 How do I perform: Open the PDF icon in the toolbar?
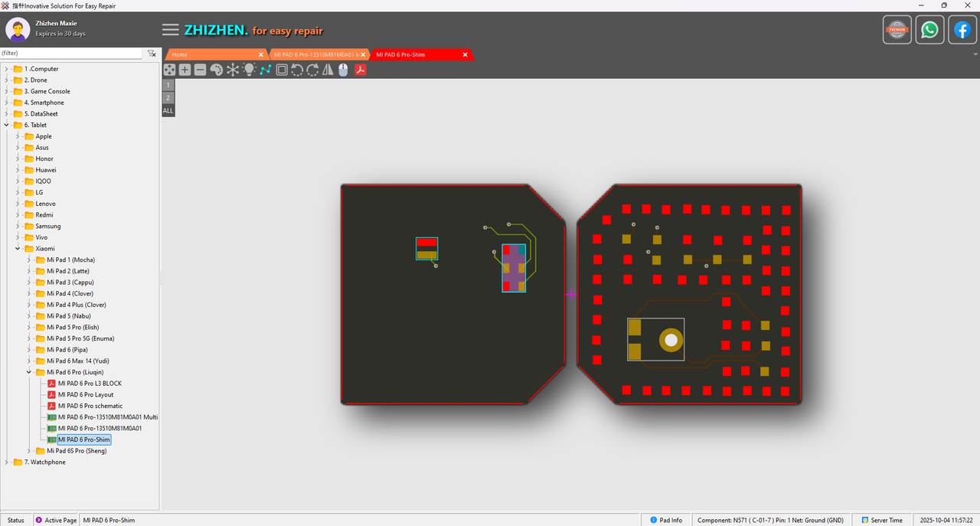click(360, 70)
